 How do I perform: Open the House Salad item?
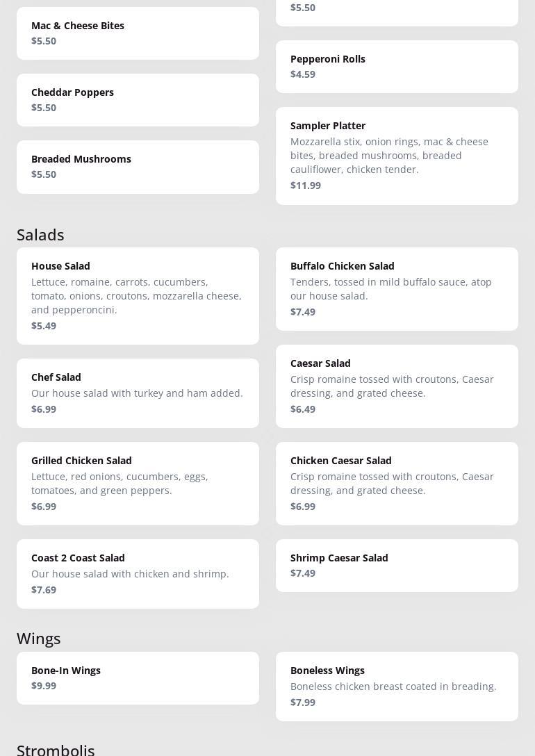tap(138, 296)
